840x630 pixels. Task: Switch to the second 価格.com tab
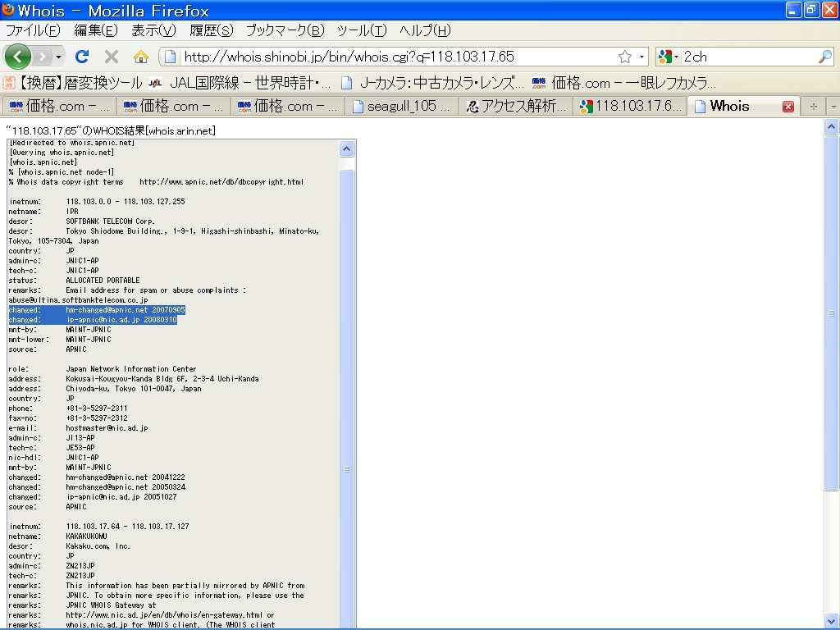173,106
